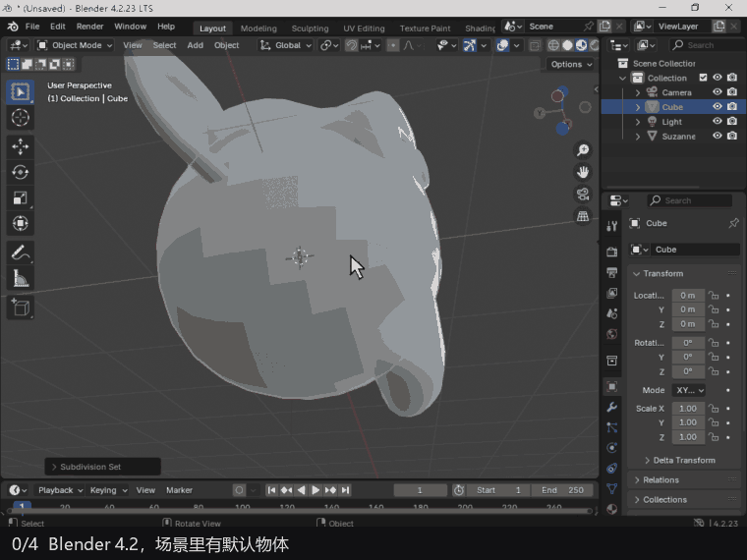This screenshot has width=747, height=560.
Task: Click the Move view hand icon
Action: 583,172
